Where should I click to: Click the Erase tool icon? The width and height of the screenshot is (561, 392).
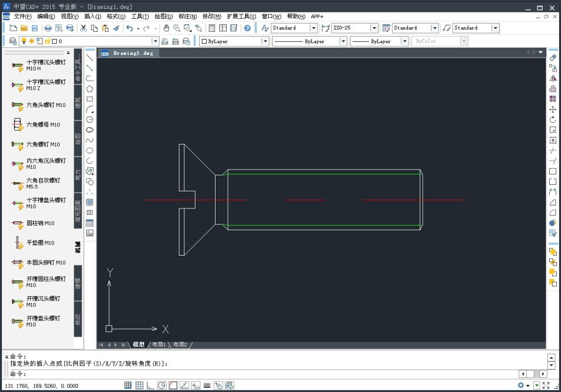coord(553,57)
